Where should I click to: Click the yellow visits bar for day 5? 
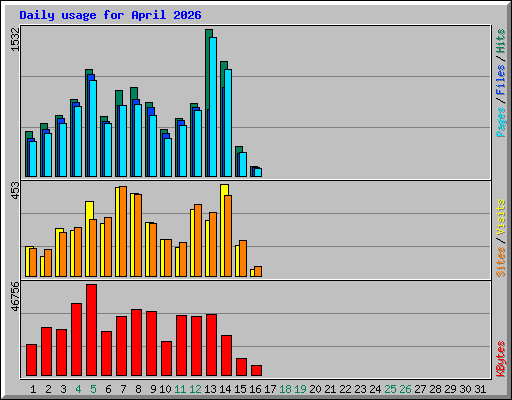(x=88, y=239)
